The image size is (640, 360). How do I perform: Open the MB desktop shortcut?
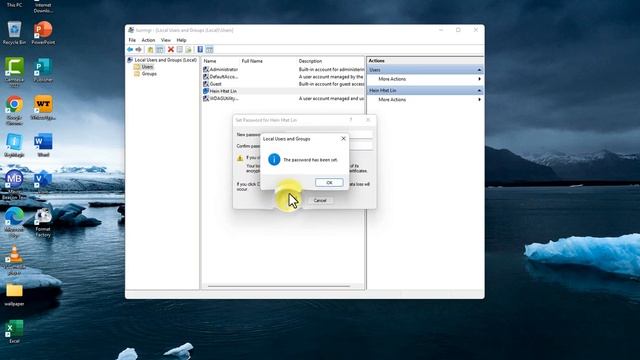(x=14, y=184)
